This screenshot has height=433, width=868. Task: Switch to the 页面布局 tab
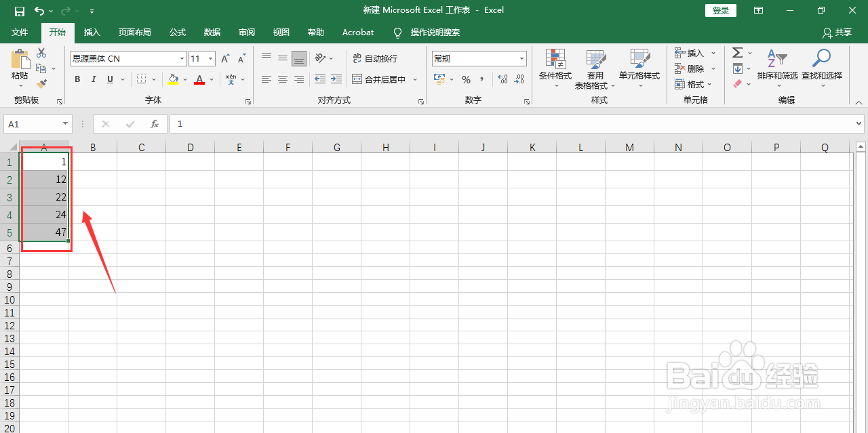(135, 33)
